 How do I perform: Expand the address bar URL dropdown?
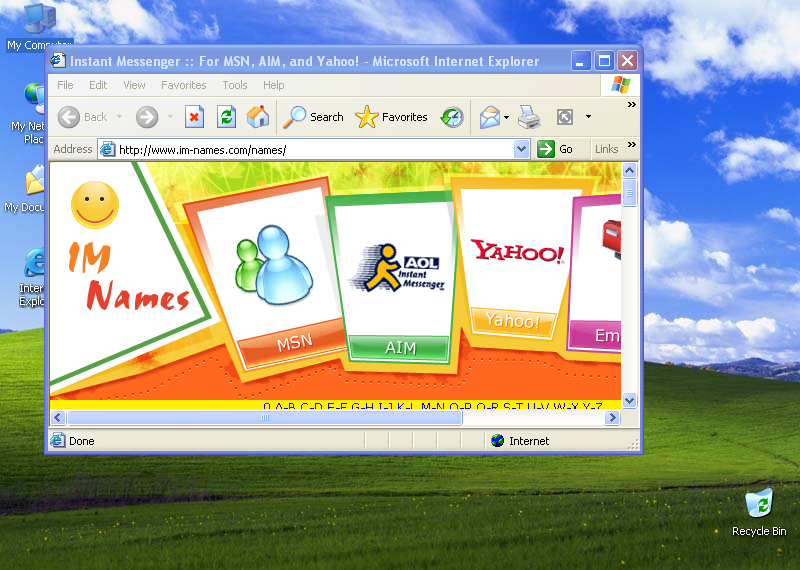[521, 150]
